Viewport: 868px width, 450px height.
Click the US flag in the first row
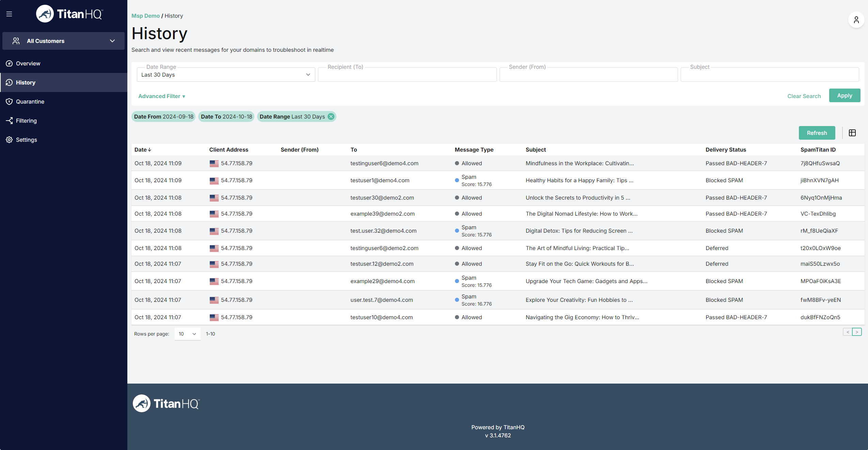point(214,163)
